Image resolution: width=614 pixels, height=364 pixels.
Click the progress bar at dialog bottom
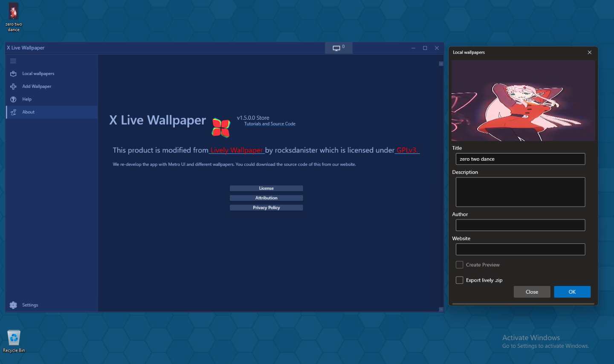coord(523,304)
